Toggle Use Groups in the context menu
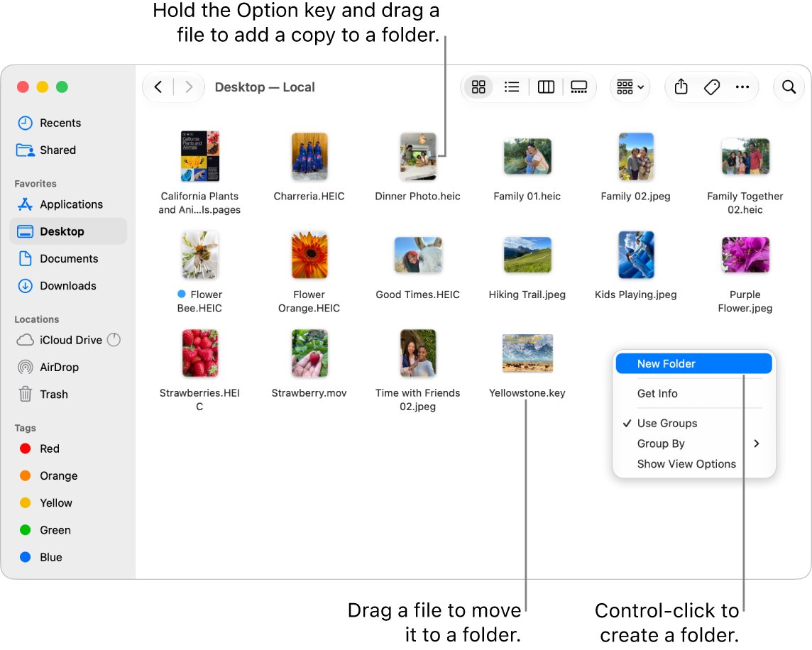 [x=694, y=423]
